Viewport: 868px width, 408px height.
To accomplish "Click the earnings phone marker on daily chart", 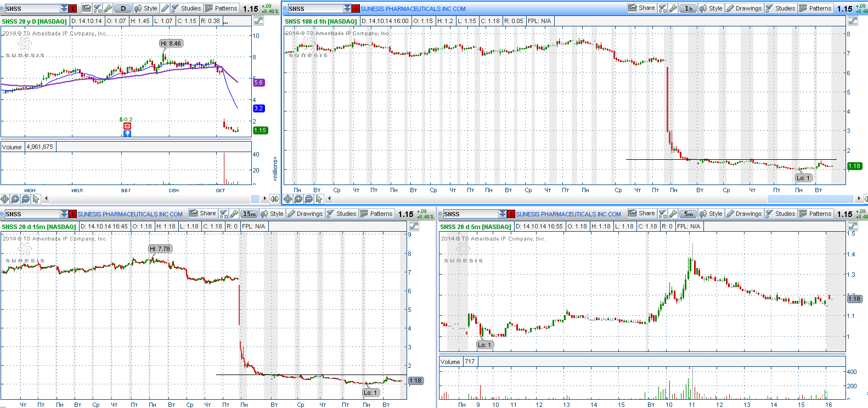I will tap(127, 126).
